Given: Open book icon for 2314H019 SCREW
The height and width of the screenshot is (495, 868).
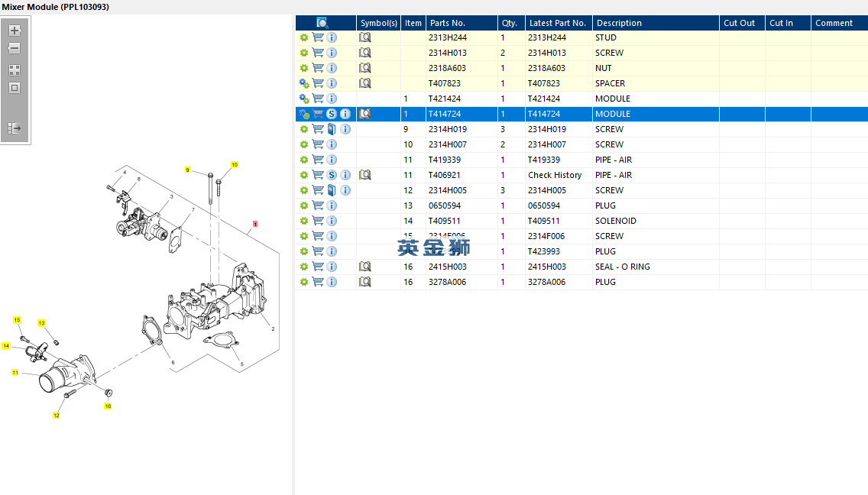Looking at the screenshot, I should click(x=332, y=129).
